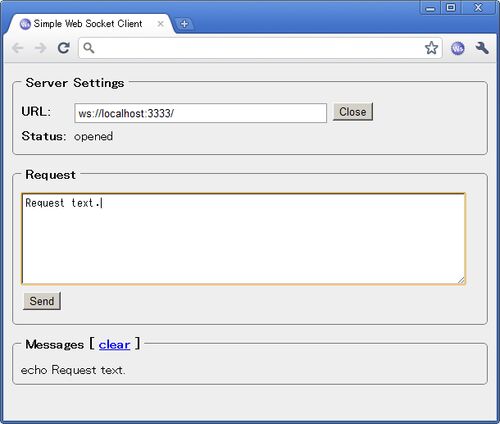Click inside the Request text area
This screenshot has width=500, height=424.
(x=243, y=239)
